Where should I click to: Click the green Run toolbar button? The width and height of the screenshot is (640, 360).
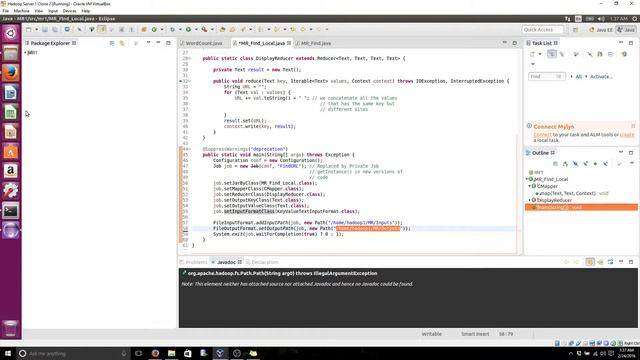[188, 29]
